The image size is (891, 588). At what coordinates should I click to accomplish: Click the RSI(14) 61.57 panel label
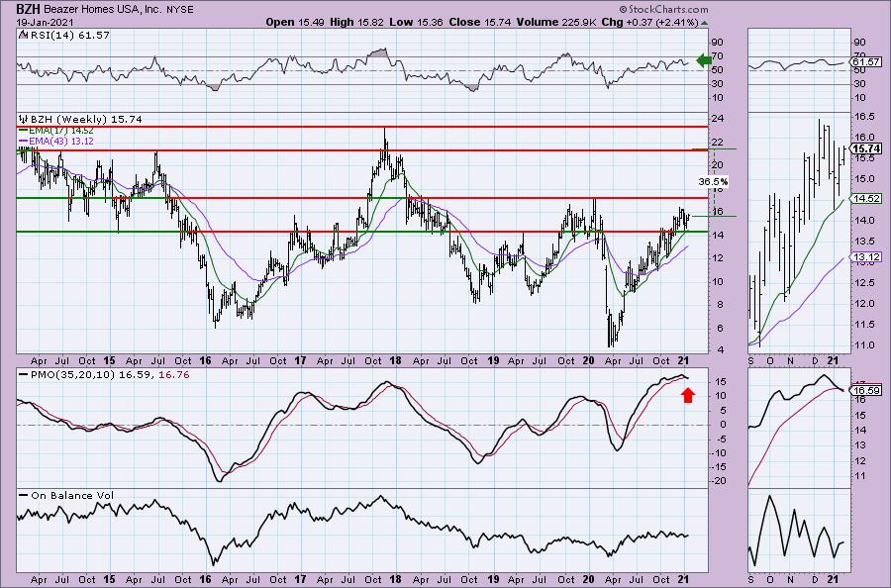coord(68,36)
